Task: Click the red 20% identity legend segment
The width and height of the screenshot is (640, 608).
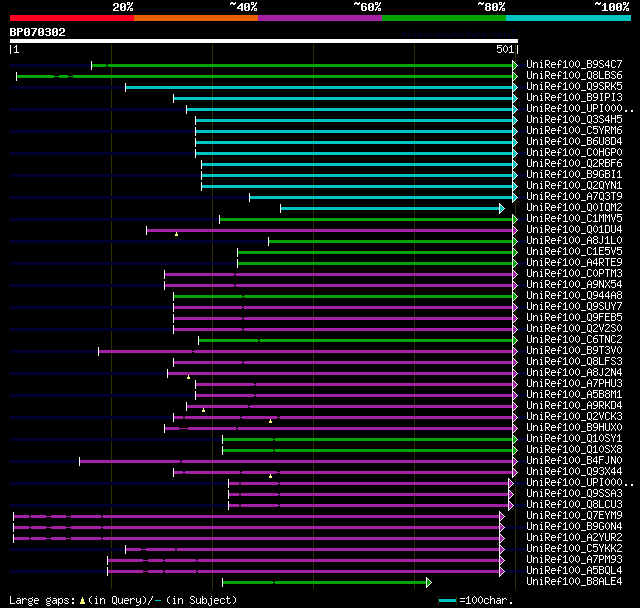Action: coord(72,18)
